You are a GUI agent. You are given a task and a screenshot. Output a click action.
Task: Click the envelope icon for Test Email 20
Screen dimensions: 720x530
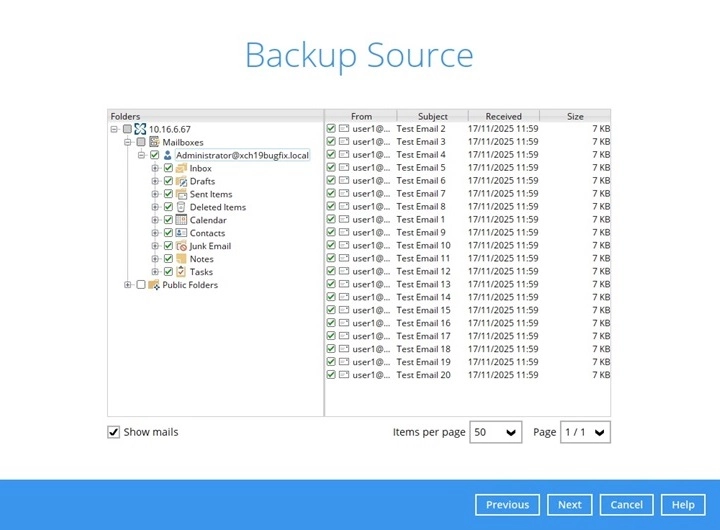[344, 375]
